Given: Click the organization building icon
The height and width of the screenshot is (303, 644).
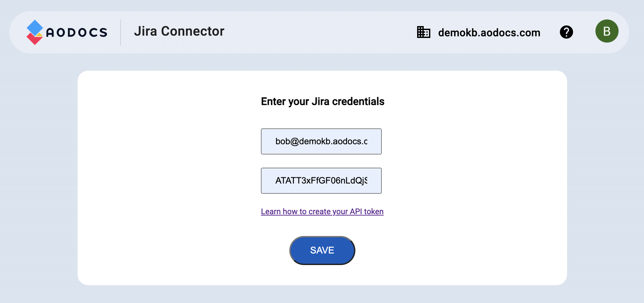Looking at the screenshot, I should click(423, 32).
